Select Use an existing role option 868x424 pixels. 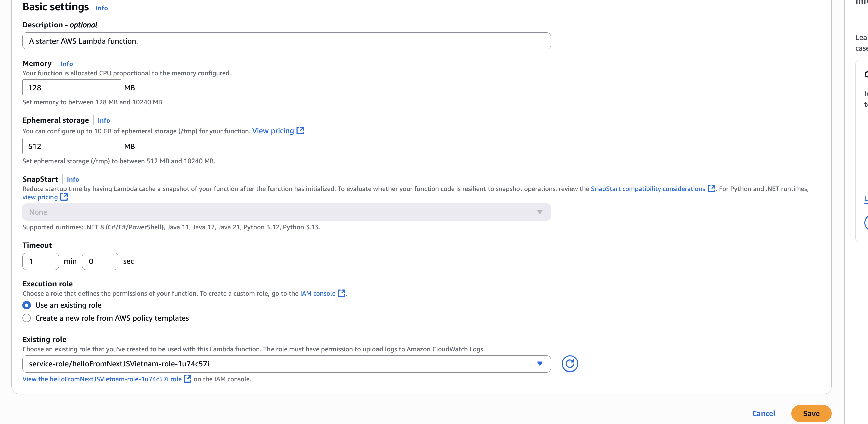pos(27,305)
